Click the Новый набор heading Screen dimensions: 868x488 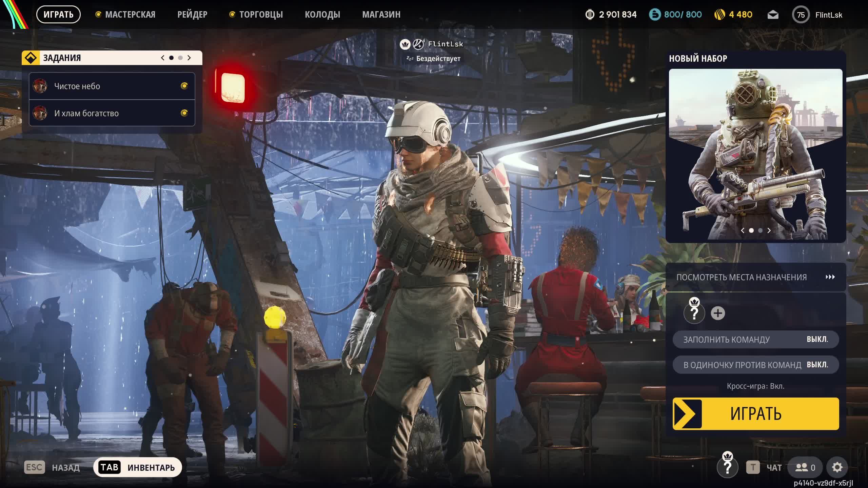[698, 59]
